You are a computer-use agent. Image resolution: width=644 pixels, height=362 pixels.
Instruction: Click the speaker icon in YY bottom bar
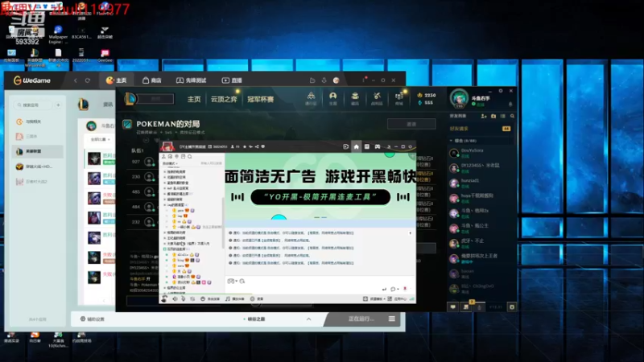coord(175,298)
